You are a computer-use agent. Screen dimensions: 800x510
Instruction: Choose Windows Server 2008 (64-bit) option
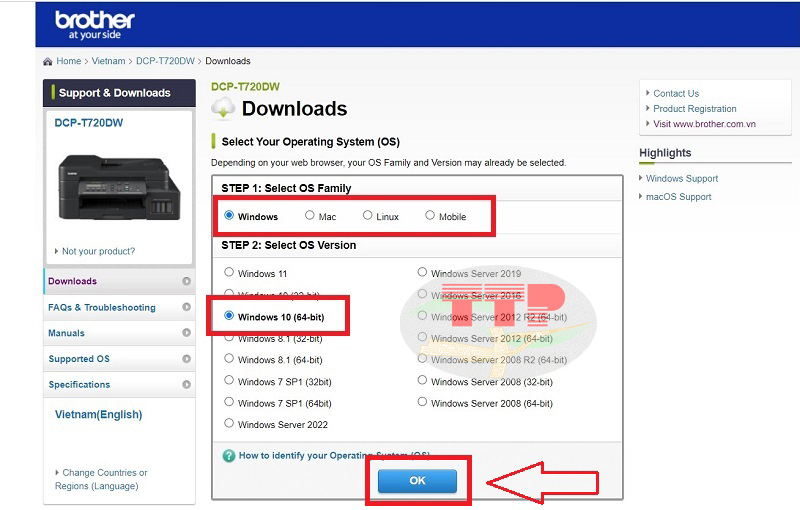click(422, 402)
